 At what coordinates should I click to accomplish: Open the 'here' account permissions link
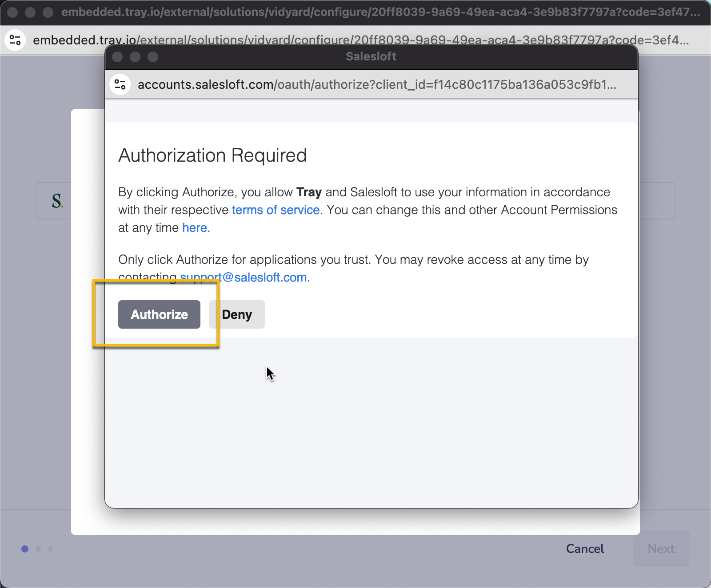point(195,227)
